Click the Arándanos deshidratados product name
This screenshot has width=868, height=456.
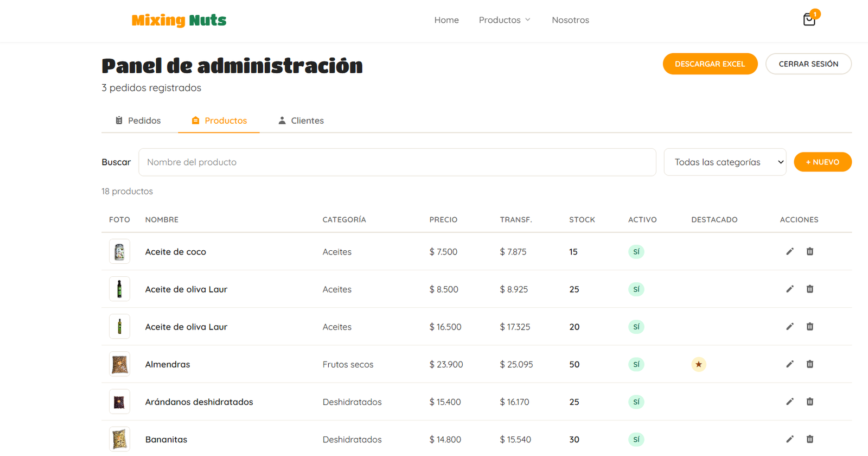point(199,402)
